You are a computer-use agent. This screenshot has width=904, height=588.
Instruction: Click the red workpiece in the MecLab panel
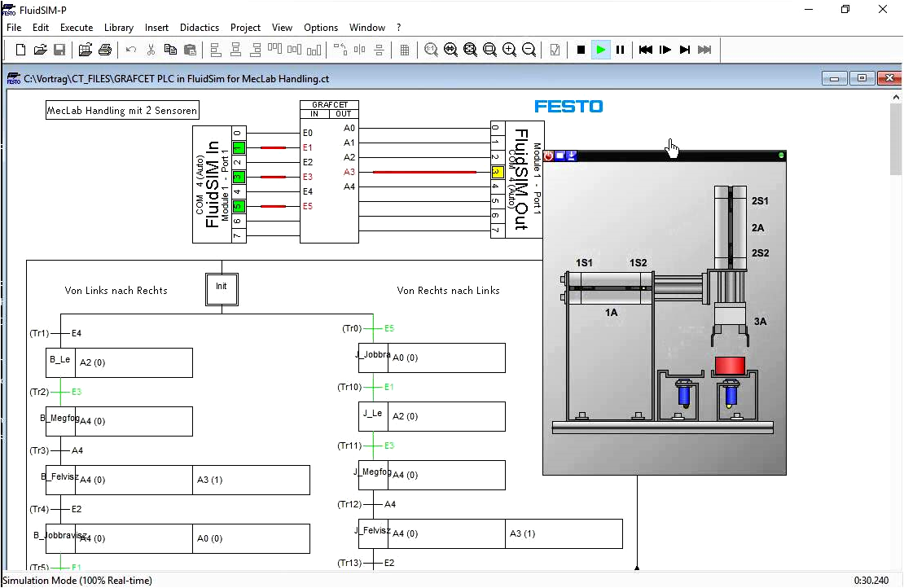click(730, 366)
